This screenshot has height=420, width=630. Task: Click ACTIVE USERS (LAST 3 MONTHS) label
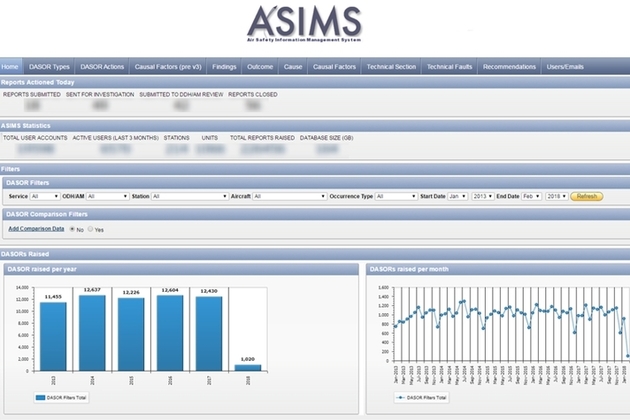tap(116, 138)
